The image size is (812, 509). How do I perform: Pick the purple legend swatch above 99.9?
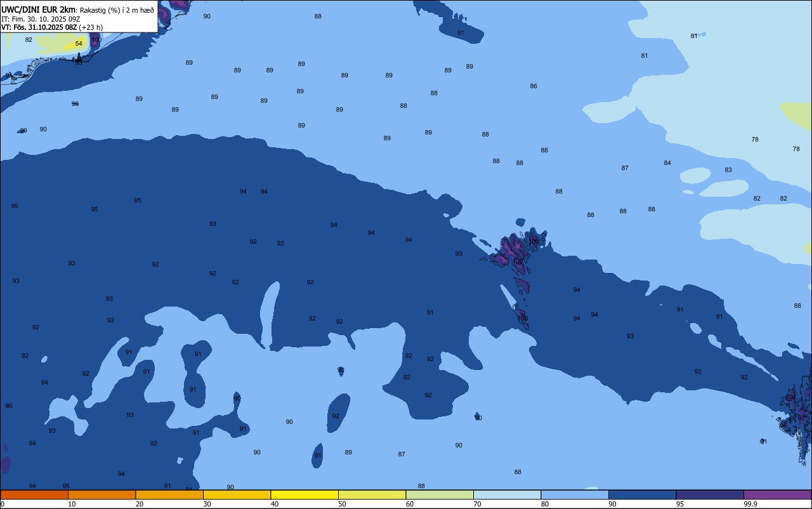click(777, 494)
